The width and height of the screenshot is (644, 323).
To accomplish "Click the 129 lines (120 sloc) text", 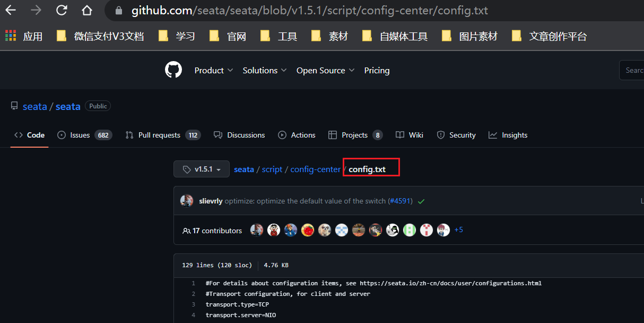I will click(x=216, y=265).
